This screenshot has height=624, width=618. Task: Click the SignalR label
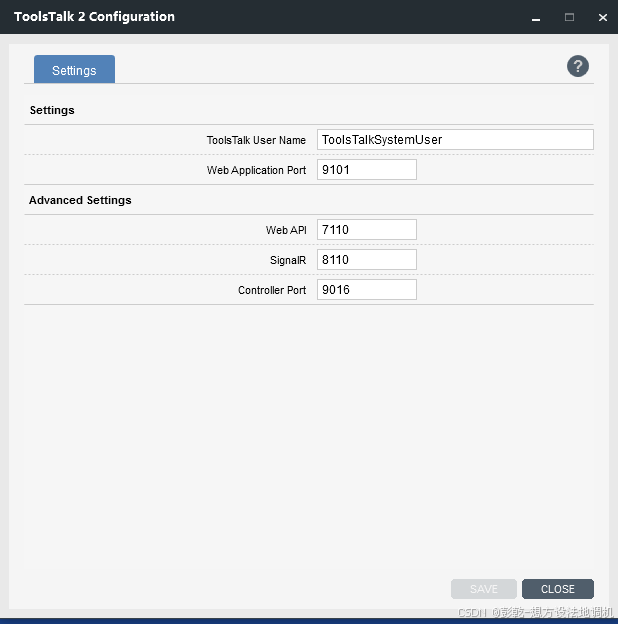click(288, 260)
